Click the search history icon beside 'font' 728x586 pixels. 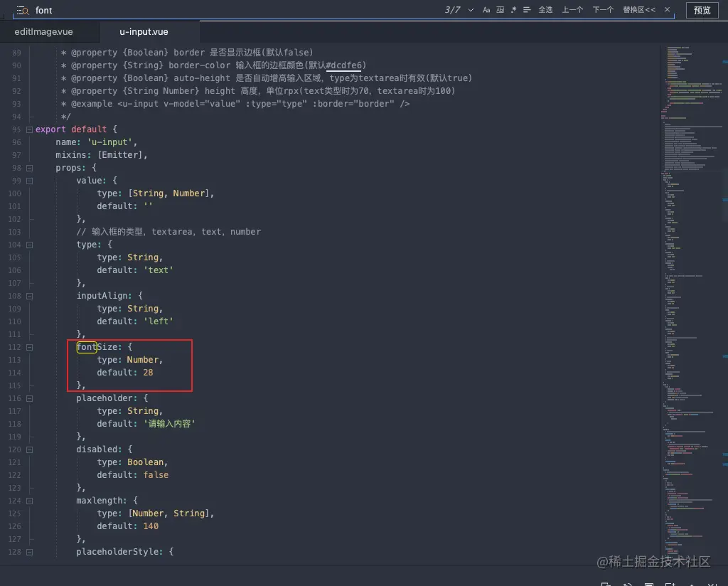23,10
